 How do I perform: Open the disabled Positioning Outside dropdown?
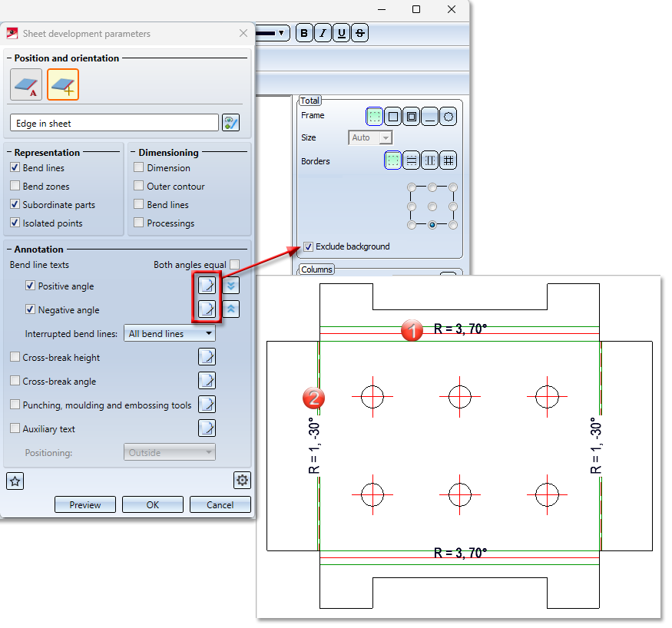pos(170,452)
